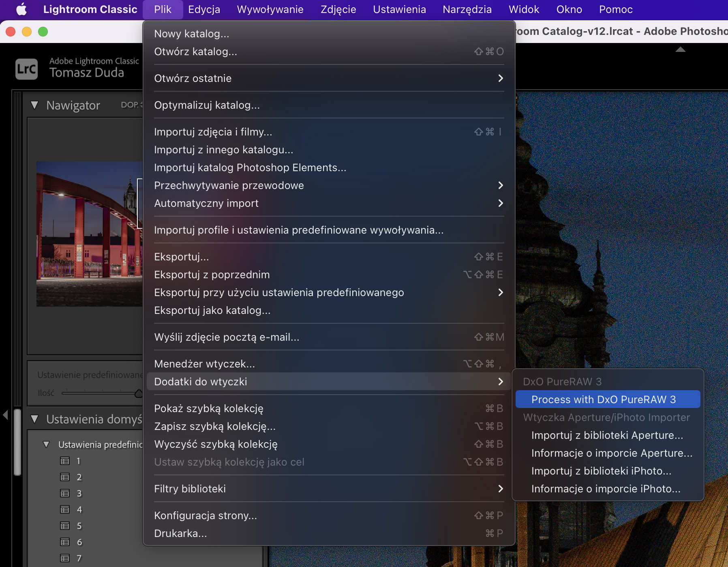Choose Informacje o imporcie Aperture...
The width and height of the screenshot is (728, 567).
608,453
